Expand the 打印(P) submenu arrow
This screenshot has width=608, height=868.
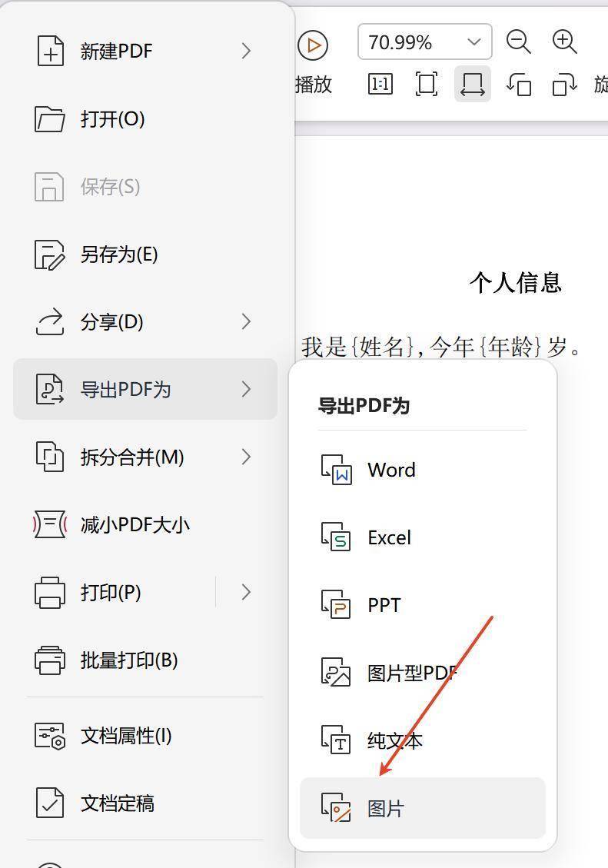coord(246,592)
